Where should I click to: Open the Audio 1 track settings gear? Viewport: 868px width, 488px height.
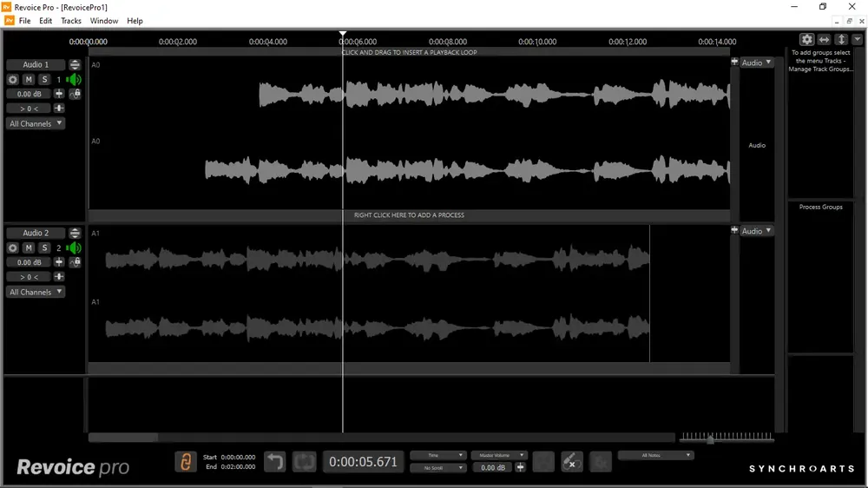pyautogui.click(x=13, y=80)
